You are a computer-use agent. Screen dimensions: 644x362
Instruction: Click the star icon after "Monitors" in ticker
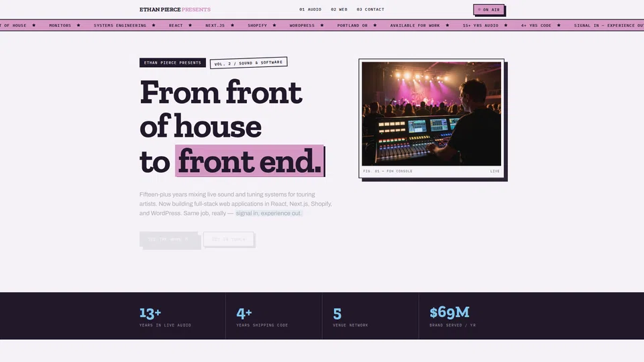[78, 25]
